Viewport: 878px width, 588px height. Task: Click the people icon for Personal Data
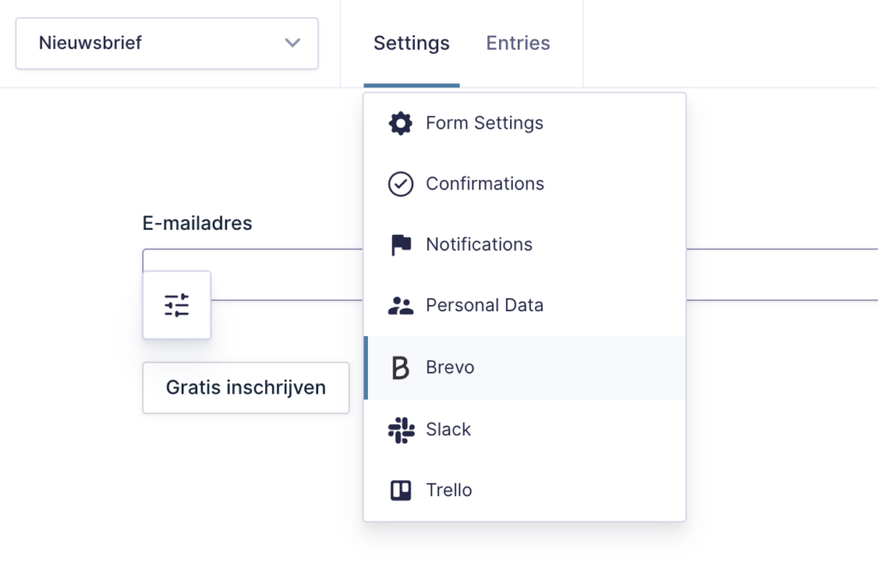(400, 306)
